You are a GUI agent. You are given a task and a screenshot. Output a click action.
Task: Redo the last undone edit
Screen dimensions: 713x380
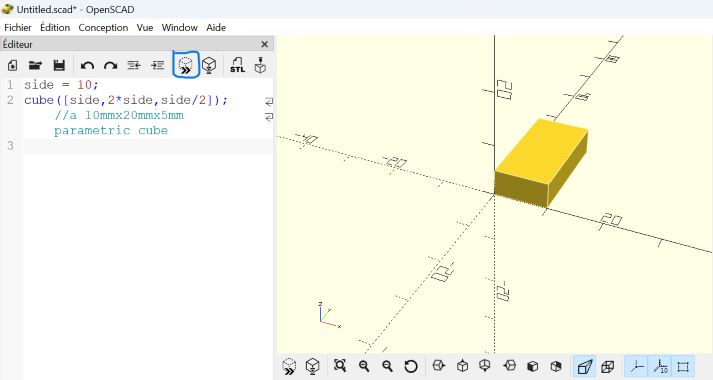[110, 65]
